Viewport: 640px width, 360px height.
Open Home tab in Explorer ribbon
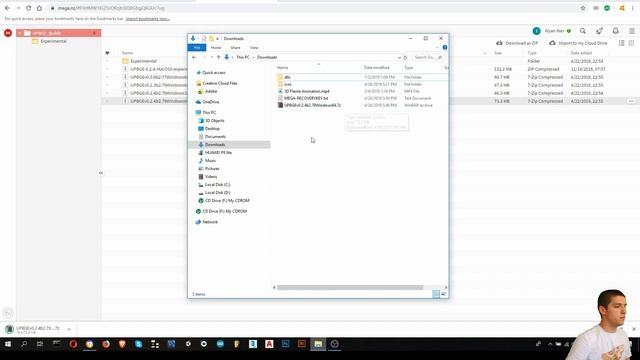coord(216,48)
